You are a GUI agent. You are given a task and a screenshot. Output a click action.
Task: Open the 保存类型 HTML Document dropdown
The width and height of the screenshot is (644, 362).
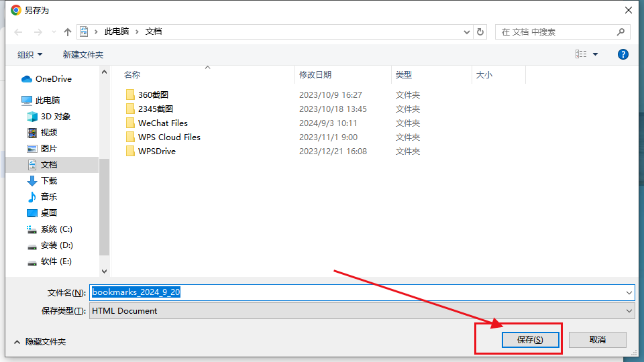click(x=362, y=310)
